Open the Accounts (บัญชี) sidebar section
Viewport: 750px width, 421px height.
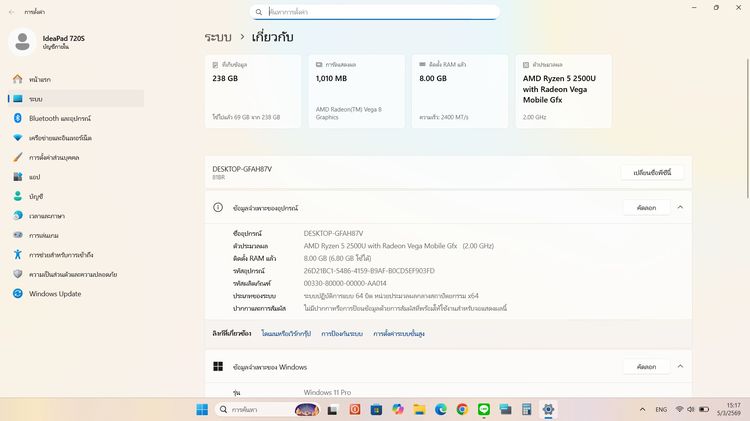tap(77, 197)
